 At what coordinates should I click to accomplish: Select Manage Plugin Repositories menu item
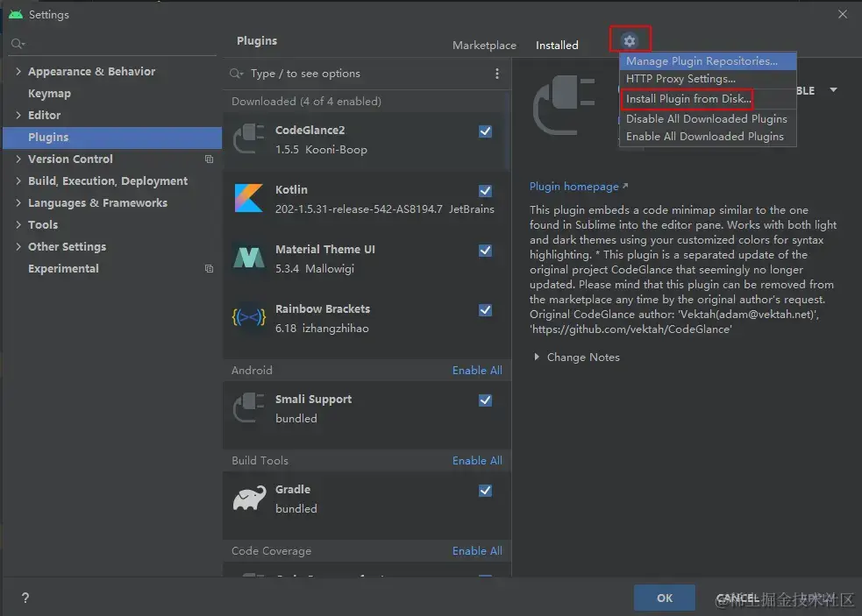pos(708,61)
